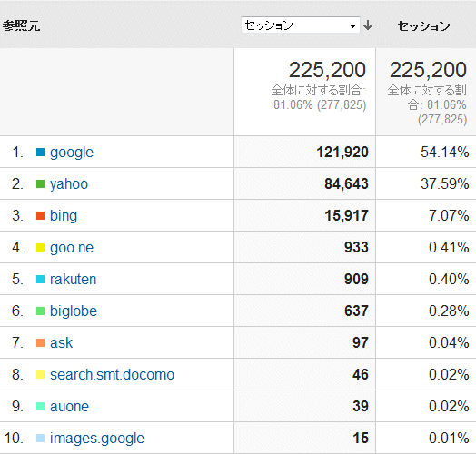
Task: Click the cyan swatch next to rakuten
Action: (x=40, y=279)
